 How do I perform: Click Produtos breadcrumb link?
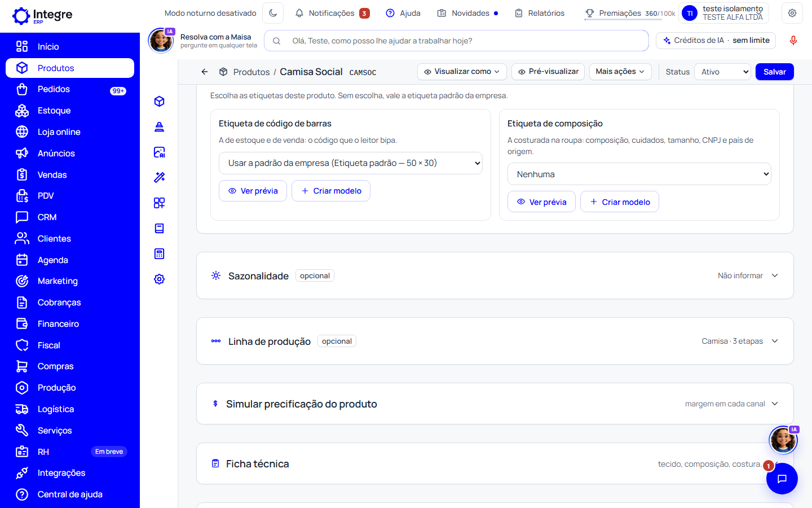click(x=251, y=72)
